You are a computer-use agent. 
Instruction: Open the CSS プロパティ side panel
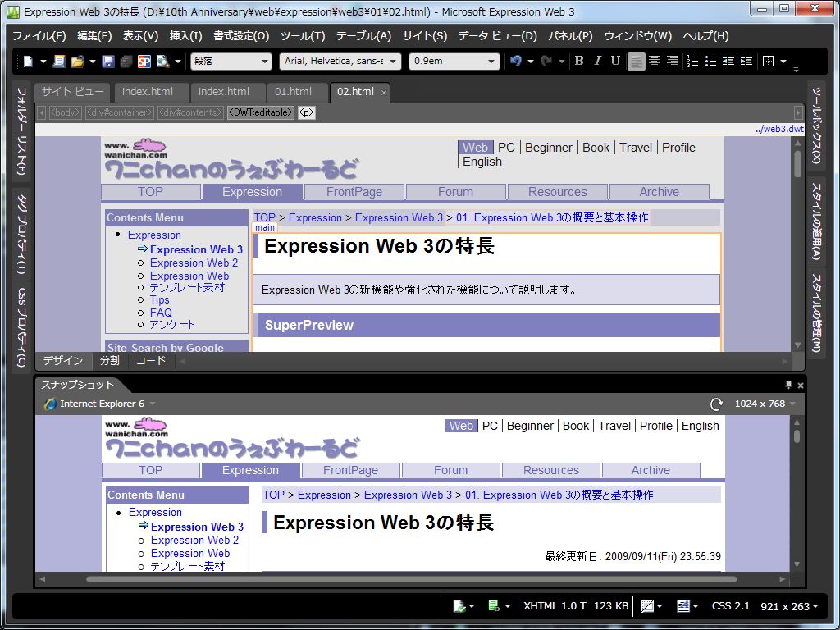coord(21,326)
